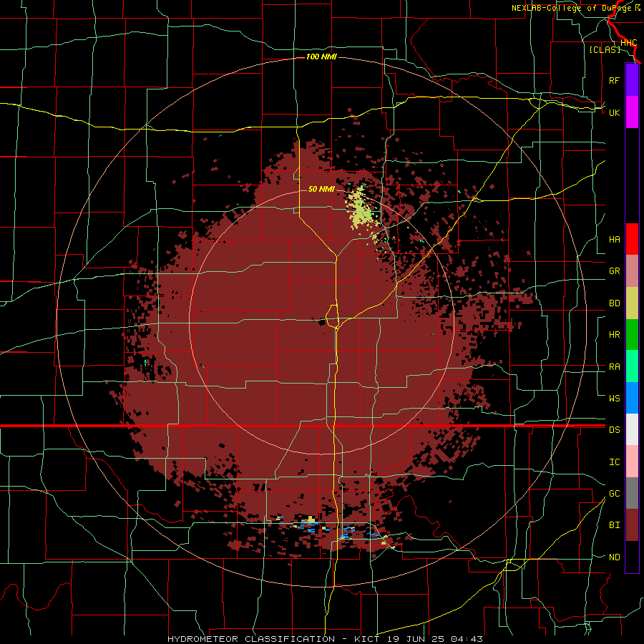The width and height of the screenshot is (644, 644).
Task: Click the RA legend label
Action: [614, 367]
